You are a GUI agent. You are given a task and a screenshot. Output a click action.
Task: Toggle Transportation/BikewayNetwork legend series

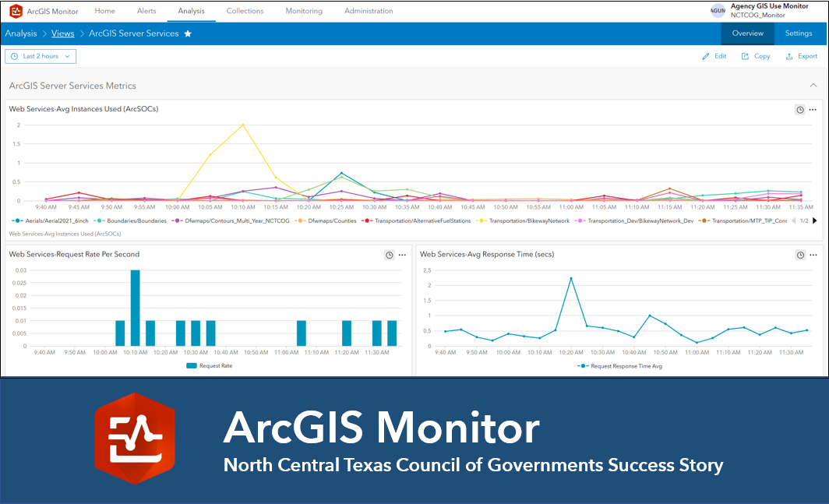[x=523, y=221]
